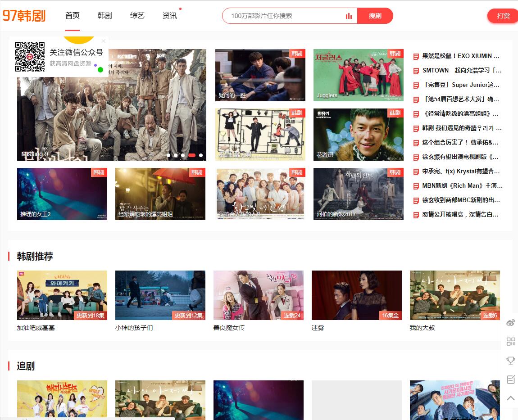Screen dimensions: 518x420
Task: Open the 综艺 navigation tab
Action: 137,15
